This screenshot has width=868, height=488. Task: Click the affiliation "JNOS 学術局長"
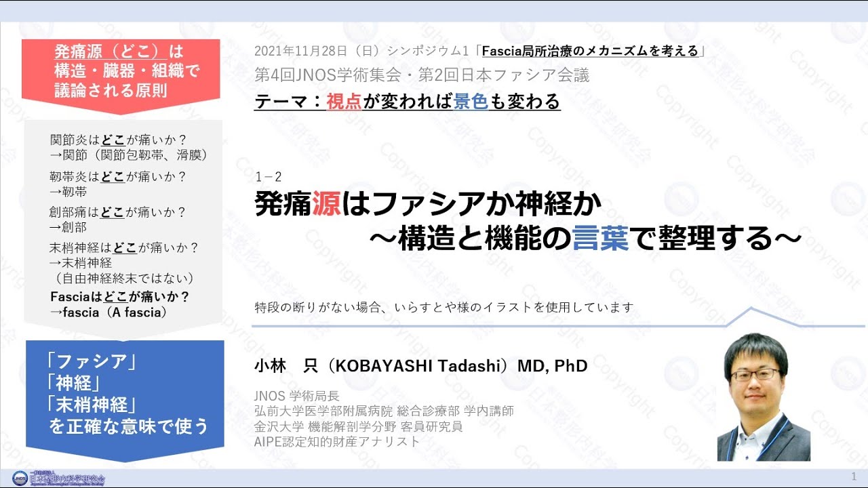296,396
